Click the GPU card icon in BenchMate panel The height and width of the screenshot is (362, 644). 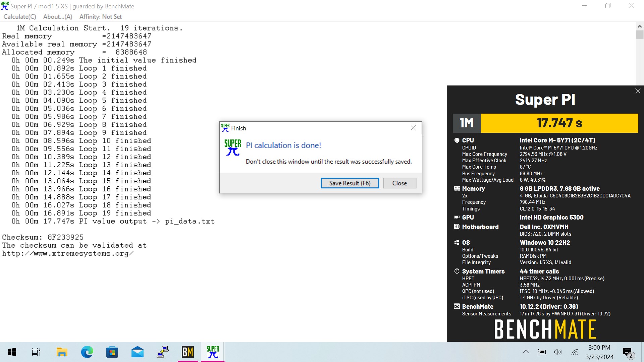coord(457,217)
